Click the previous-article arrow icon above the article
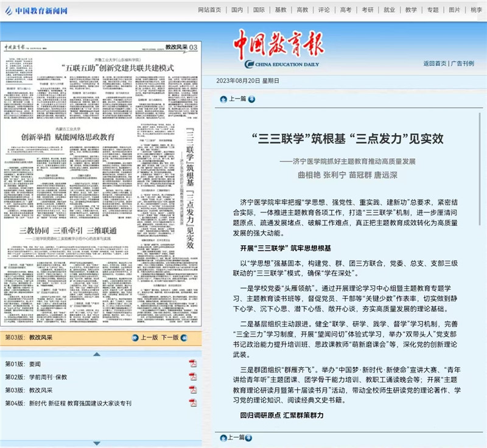Screen dimensions: 487x448 coord(223,99)
